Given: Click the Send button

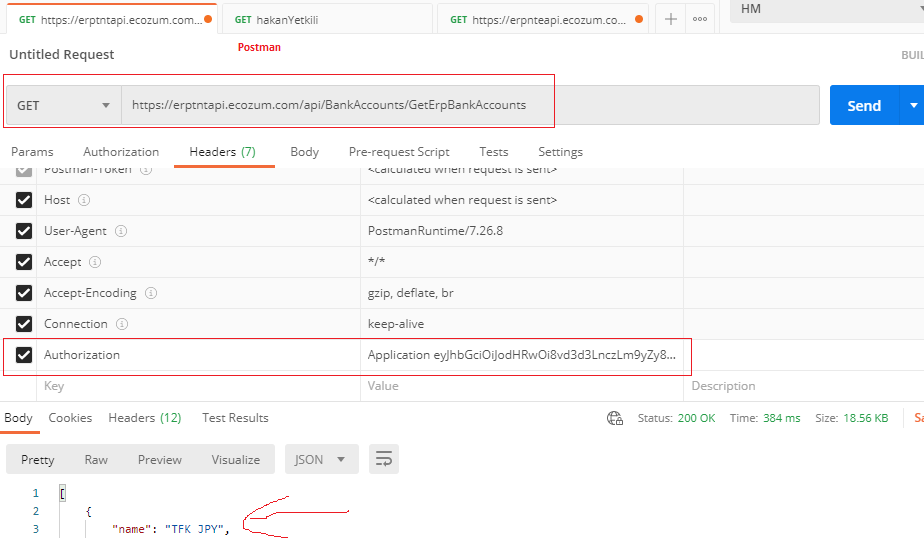Looking at the screenshot, I should [864, 105].
